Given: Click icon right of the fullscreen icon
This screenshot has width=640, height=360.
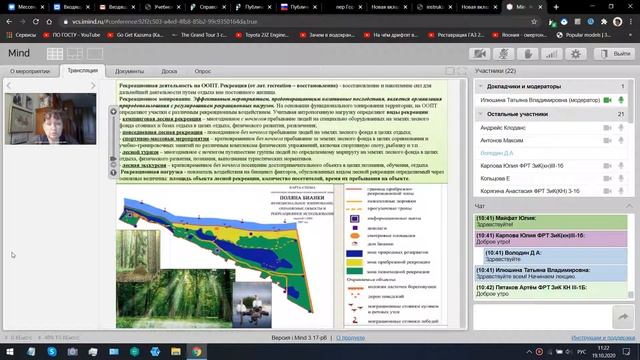Looking at the screenshot, I should click(462, 71).
